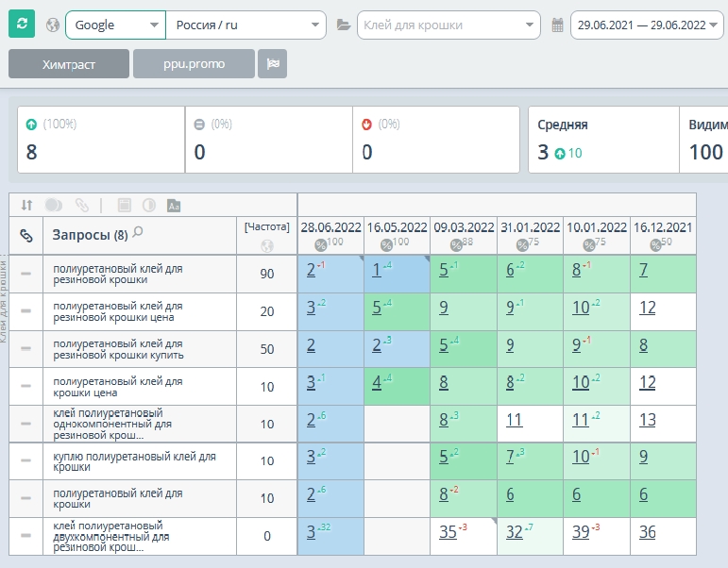Image resolution: width=728 pixels, height=568 pixels.
Task: Click the search magnifier next to Запросы
Action: (138, 232)
